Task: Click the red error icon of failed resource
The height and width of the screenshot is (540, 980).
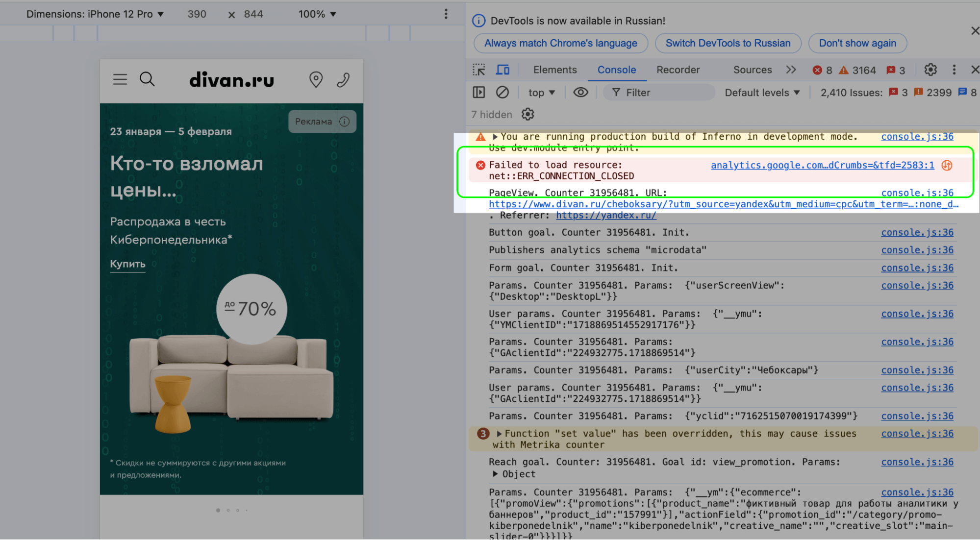Action: 480,165
